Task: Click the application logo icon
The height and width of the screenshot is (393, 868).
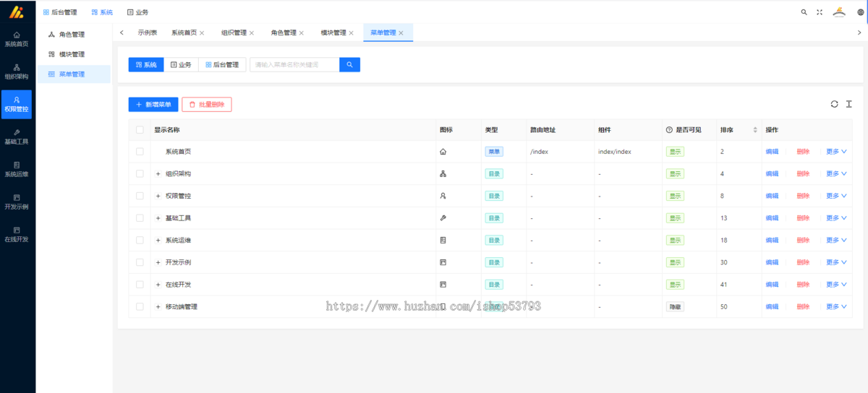Action: coord(16,12)
